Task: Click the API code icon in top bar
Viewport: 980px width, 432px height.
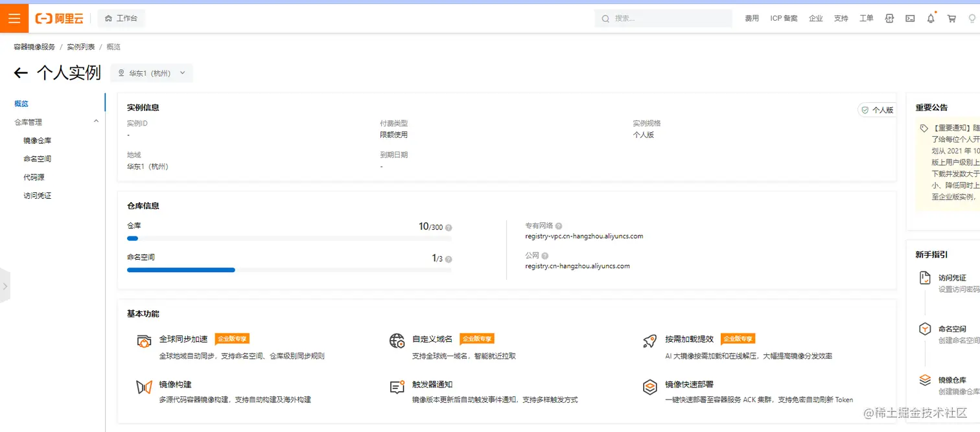Action: point(889,18)
